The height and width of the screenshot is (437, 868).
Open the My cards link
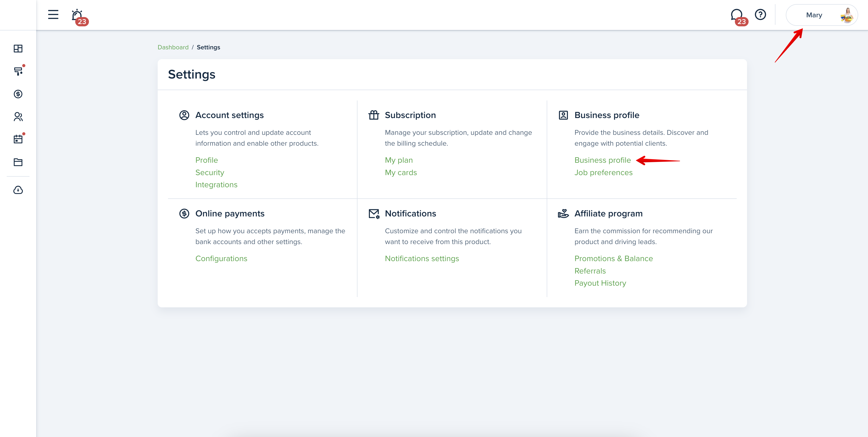point(401,172)
